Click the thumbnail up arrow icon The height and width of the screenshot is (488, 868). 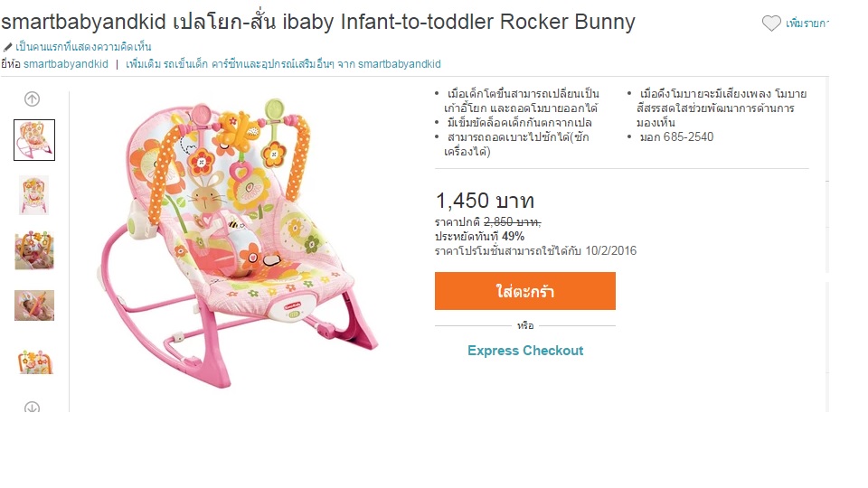[x=33, y=99]
